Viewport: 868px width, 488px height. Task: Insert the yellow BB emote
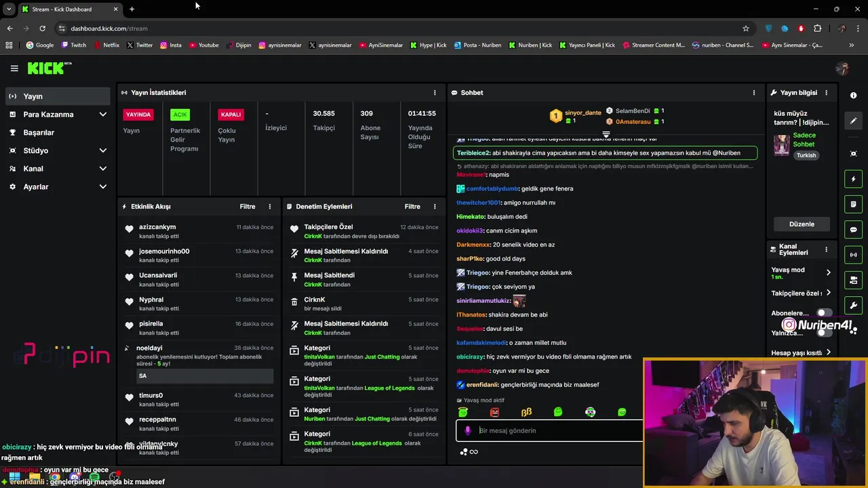[x=526, y=412]
